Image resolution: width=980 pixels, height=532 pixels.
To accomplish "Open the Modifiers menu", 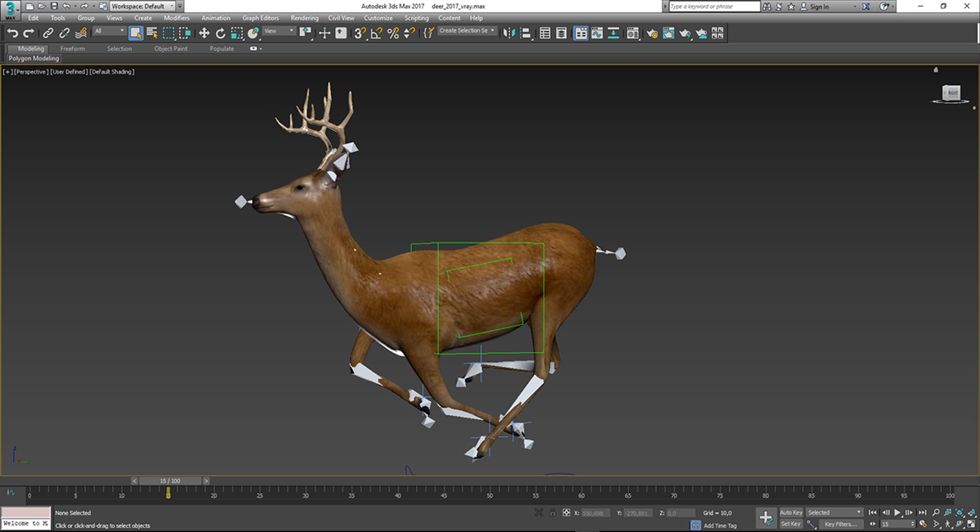I will (x=177, y=18).
